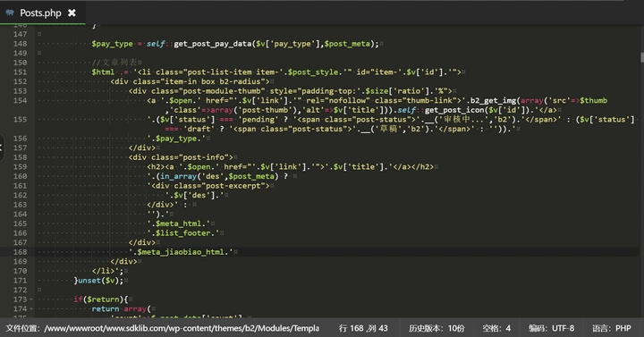Screen dimensions: 644x337
Task: Click post-module-thumb div on line 153
Action: [x=290, y=90]
